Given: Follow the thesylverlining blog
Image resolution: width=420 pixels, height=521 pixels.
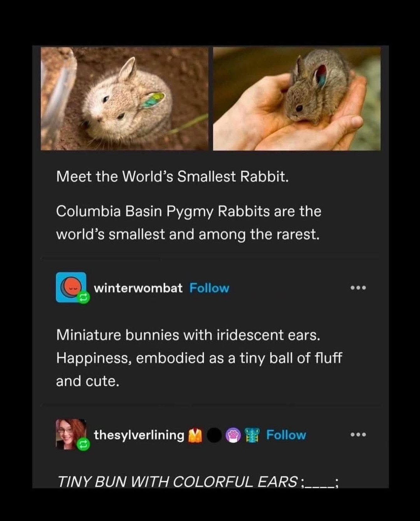Looking at the screenshot, I should (286, 435).
